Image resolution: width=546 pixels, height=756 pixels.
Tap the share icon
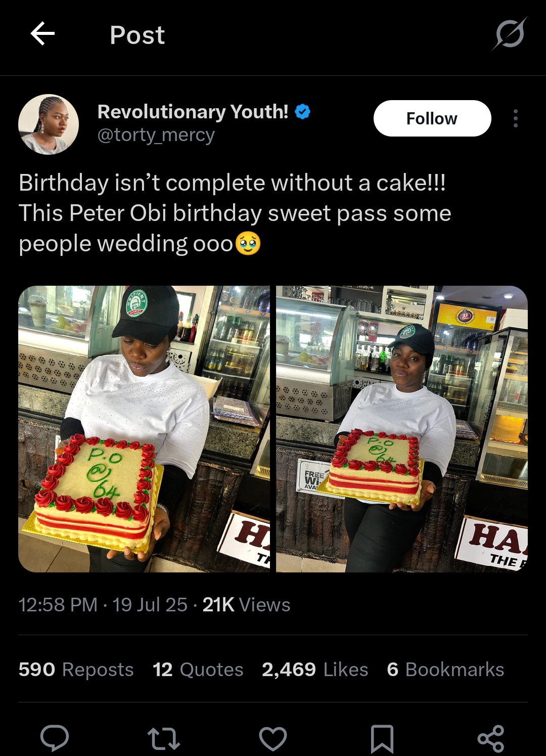(491, 738)
